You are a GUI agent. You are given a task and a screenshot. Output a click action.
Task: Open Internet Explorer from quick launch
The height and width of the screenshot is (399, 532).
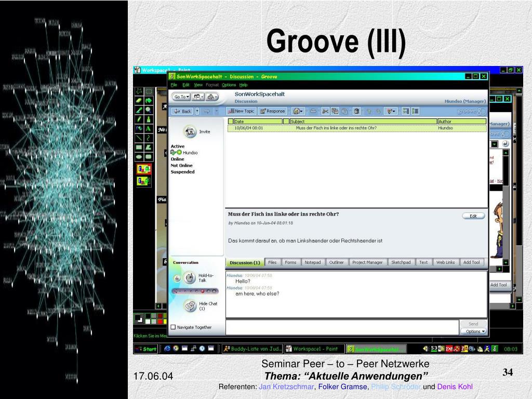(x=167, y=349)
